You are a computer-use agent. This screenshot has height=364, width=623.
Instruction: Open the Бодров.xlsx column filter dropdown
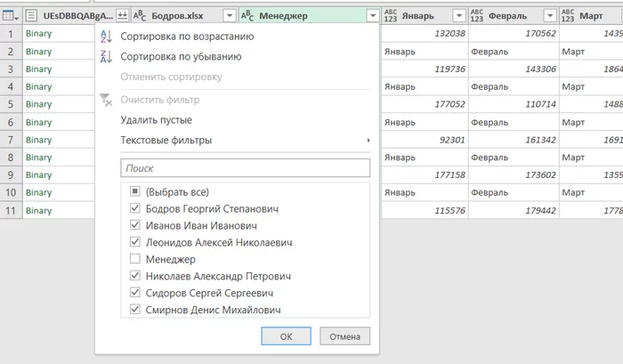(230, 16)
